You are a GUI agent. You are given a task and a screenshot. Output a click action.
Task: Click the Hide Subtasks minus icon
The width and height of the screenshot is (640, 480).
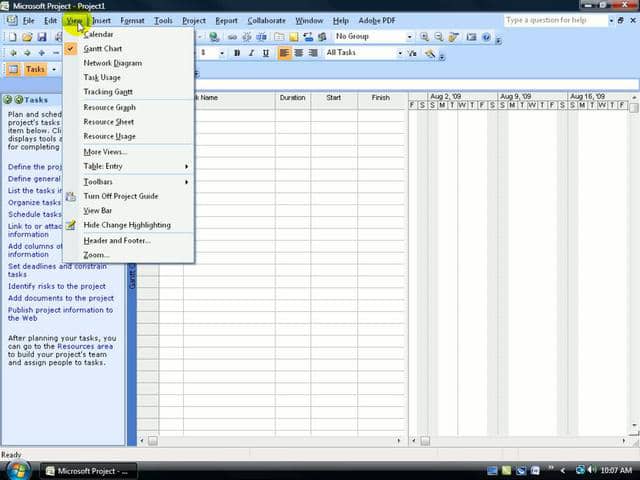[x=56, y=53]
